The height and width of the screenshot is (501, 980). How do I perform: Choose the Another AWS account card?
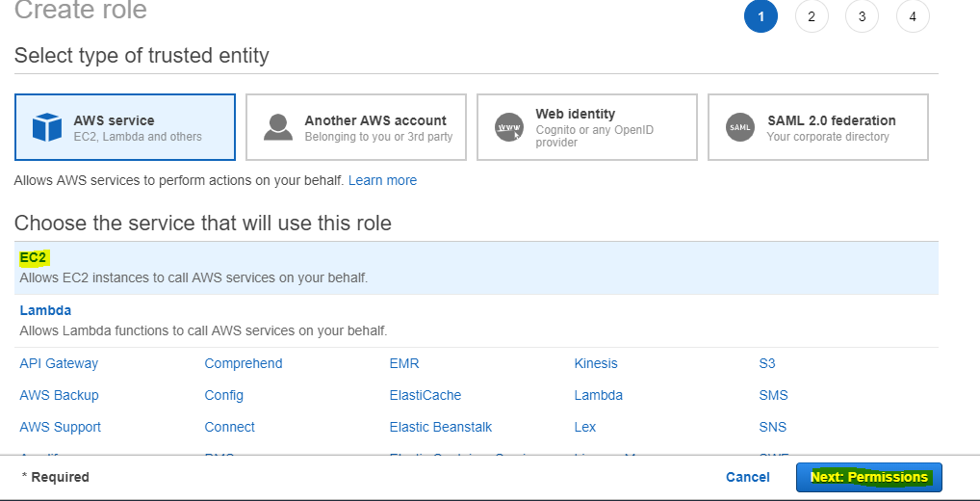click(x=356, y=127)
